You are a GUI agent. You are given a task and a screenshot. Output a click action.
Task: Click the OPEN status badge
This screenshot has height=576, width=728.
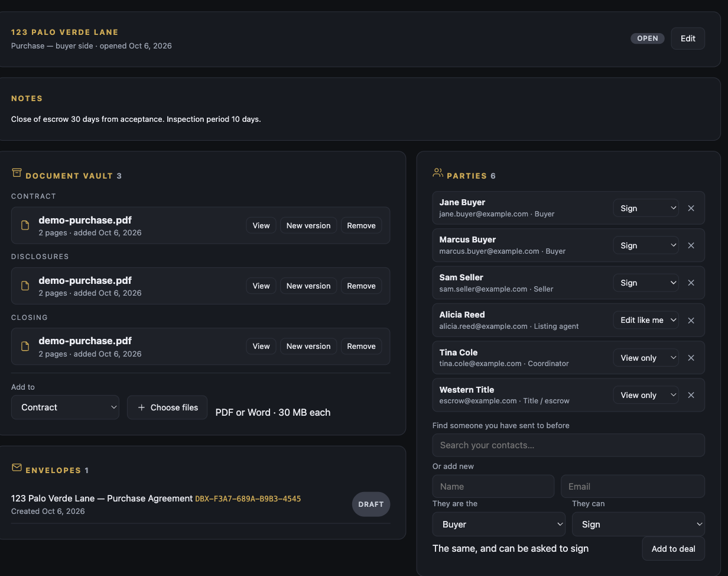[x=648, y=38]
